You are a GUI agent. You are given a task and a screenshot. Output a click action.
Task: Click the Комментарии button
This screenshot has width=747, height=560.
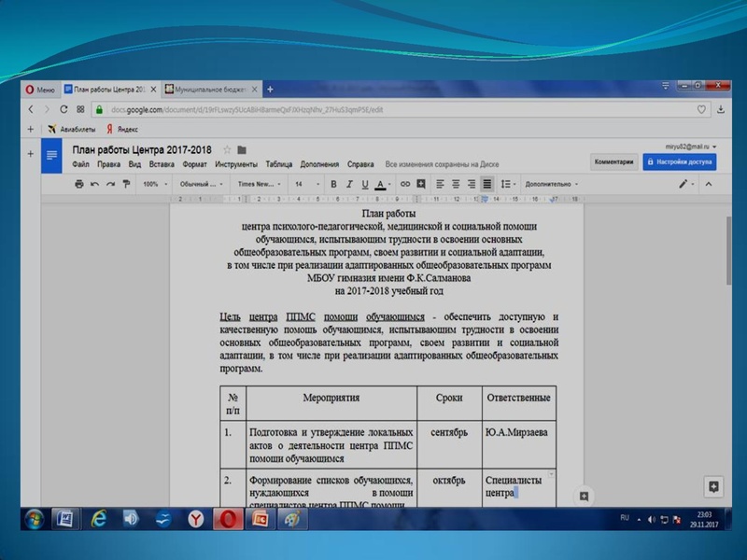pos(614,161)
